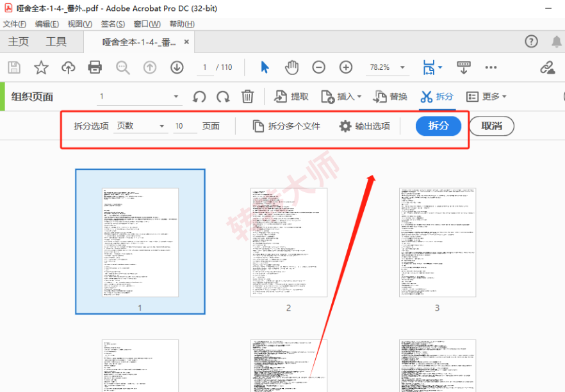The width and height of the screenshot is (565, 392).
Task: Open the notifications bell icon
Action: click(x=557, y=42)
